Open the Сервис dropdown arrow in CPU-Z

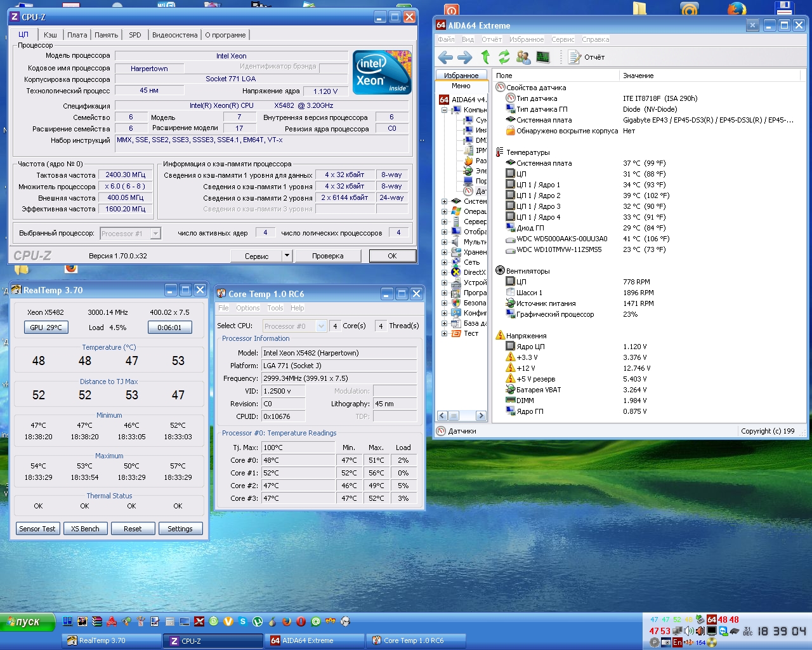(x=287, y=256)
